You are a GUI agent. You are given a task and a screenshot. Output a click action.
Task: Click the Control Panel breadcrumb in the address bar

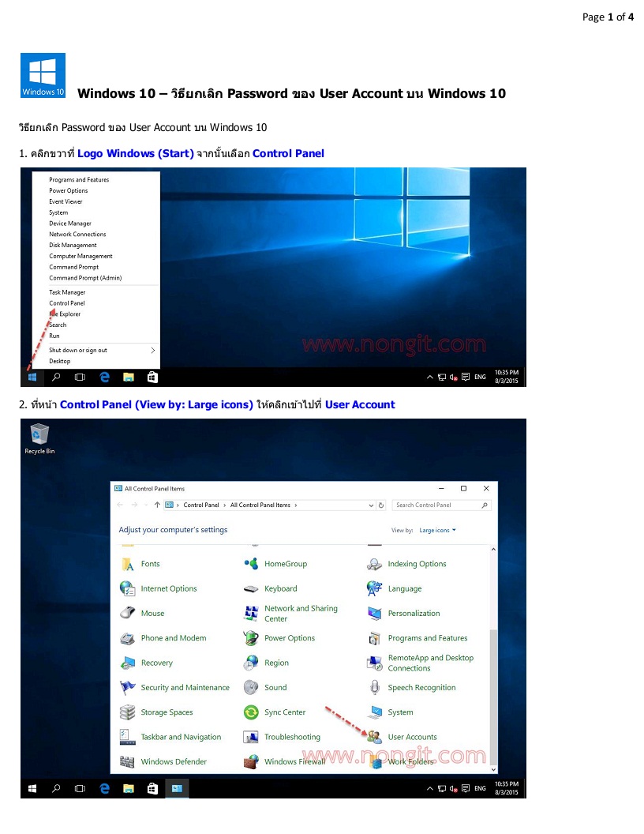point(200,505)
